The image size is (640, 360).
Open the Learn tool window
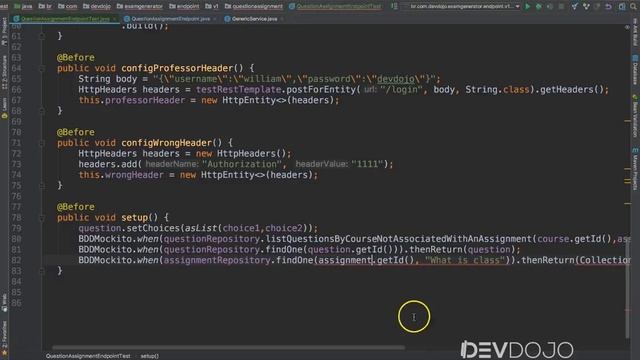[4, 107]
